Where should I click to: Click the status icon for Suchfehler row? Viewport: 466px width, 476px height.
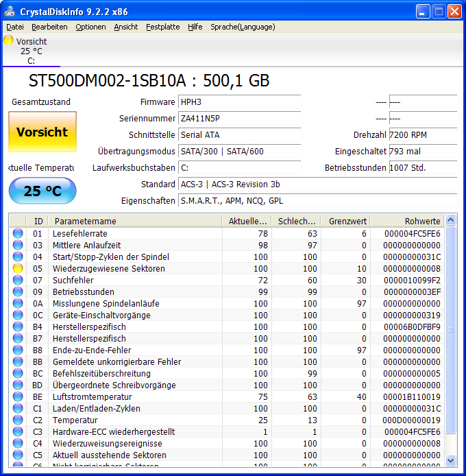pos(18,281)
